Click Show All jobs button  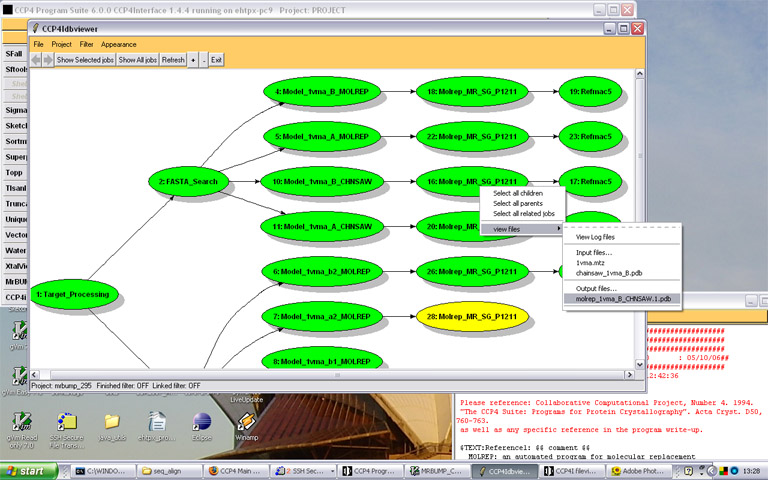(x=138, y=60)
